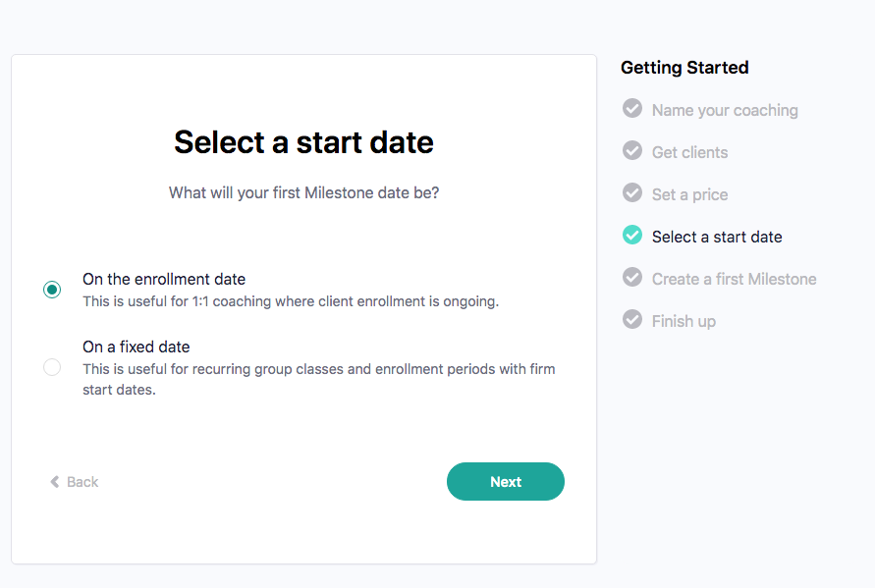Open the 'Finish up' step
The image size is (875, 588).
[x=684, y=321]
